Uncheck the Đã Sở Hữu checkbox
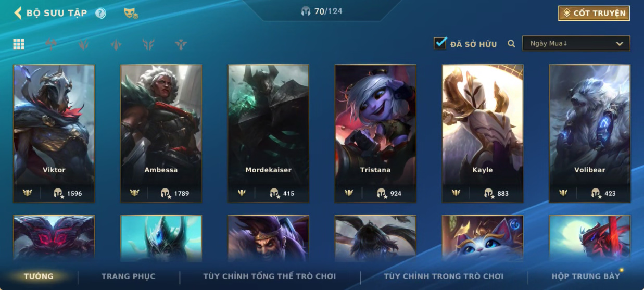 click(x=440, y=43)
